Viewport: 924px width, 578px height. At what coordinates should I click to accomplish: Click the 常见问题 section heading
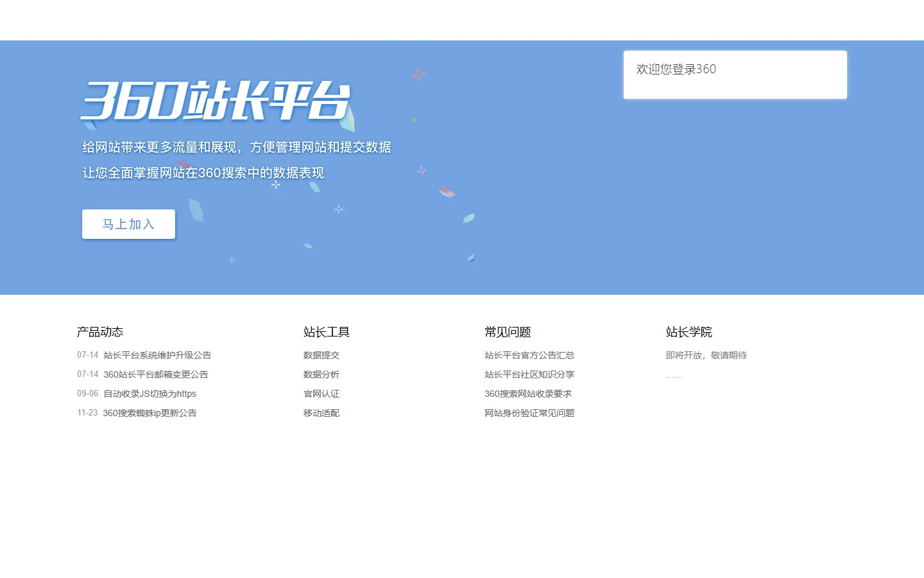[508, 332]
